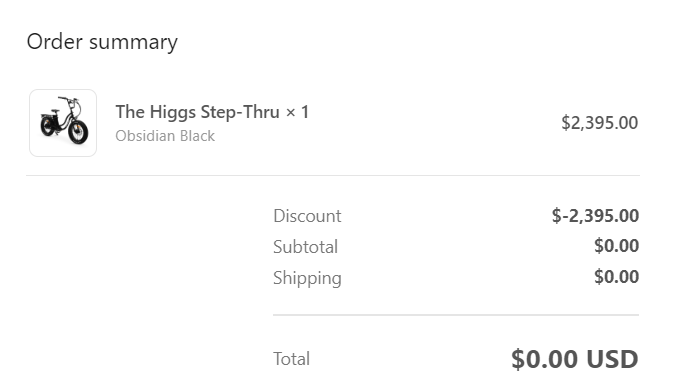Screen dimensions: 693x391
Task: Click the Total label
Action: (291, 359)
